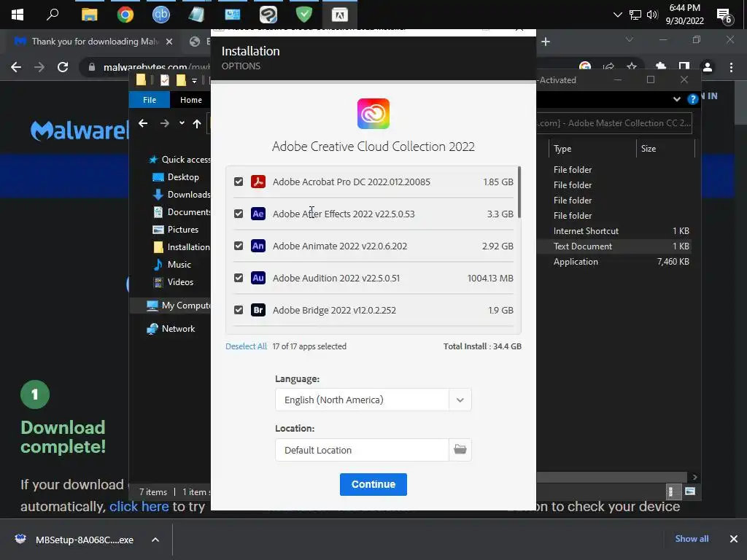
Task: Open Desktop in navigation pane
Action: tap(176, 177)
